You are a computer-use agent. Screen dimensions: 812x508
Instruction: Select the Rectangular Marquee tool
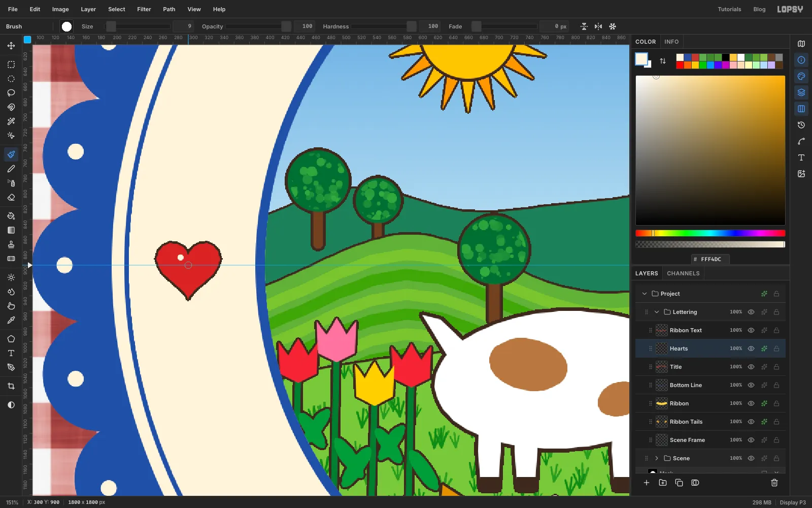(x=11, y=65)
